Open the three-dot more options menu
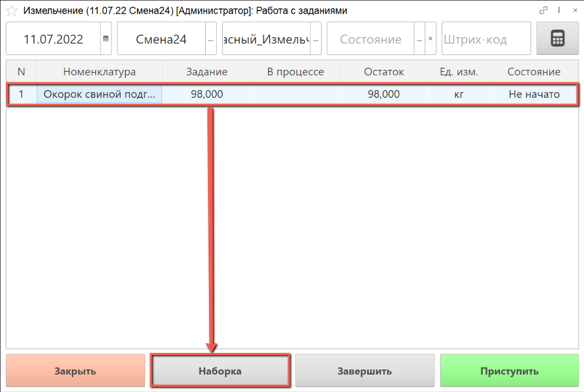Screen dimensions: 584x392 pyautogui.click(x=559, y=11)
